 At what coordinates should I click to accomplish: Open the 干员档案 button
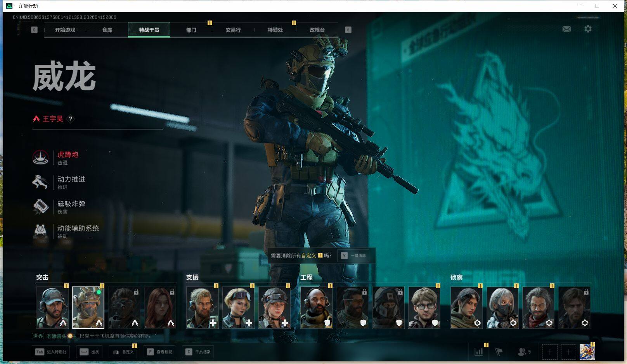[x=198, y=352]
